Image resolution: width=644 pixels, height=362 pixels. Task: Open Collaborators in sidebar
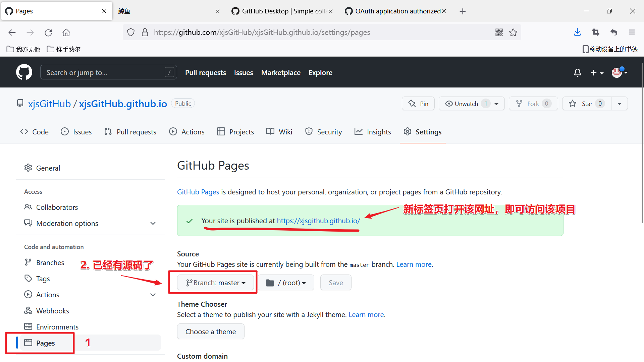(x=91, y=207)
